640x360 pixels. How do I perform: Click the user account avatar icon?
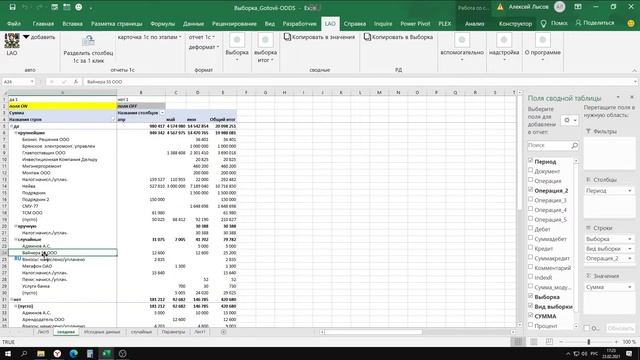[x=560, y=7]
